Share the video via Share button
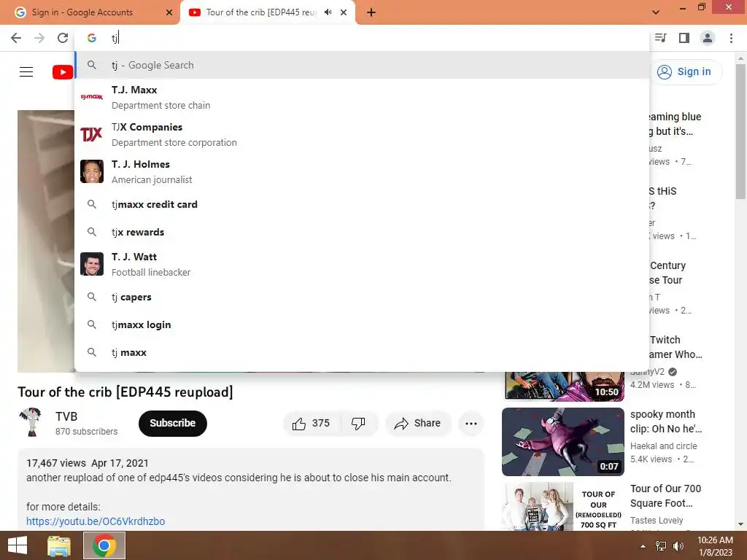This screenshot has width=747, height=560. (418, 424)
